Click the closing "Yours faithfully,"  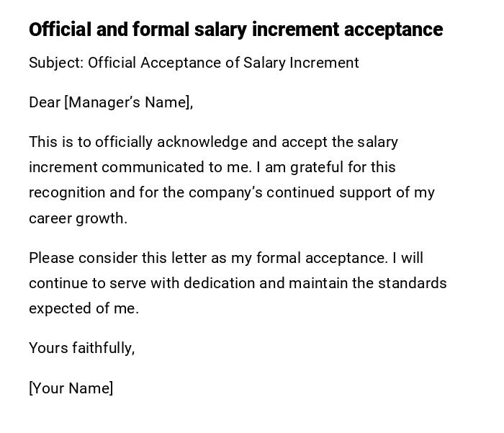(81, 348)
